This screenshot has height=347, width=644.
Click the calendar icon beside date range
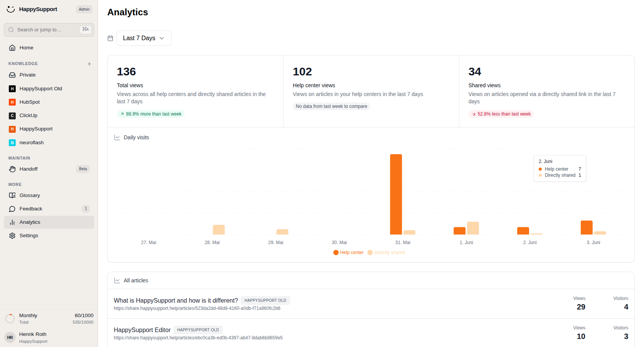[110, 38]
